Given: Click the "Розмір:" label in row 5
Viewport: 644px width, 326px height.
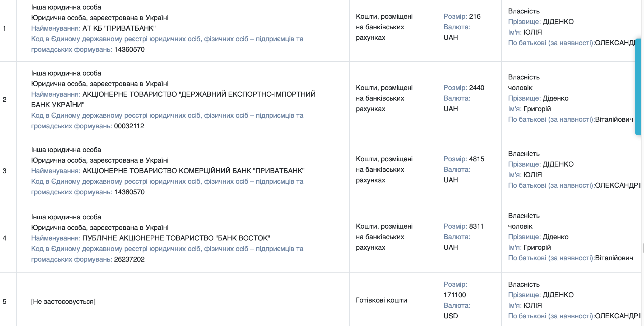Looking at the screenshot, I should (x=455, y=284).
